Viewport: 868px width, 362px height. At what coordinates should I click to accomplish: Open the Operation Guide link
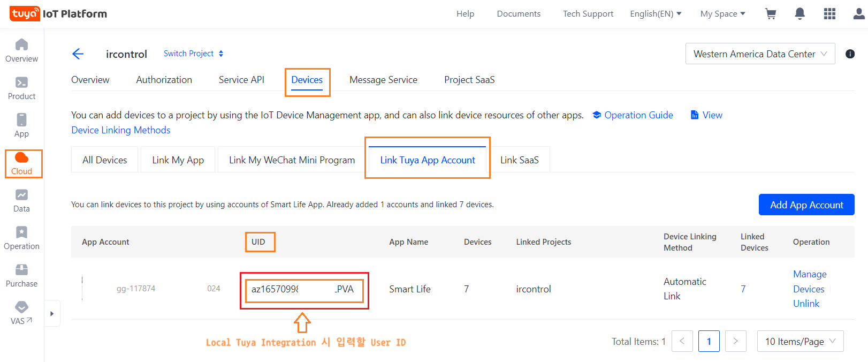coord(633,115)
